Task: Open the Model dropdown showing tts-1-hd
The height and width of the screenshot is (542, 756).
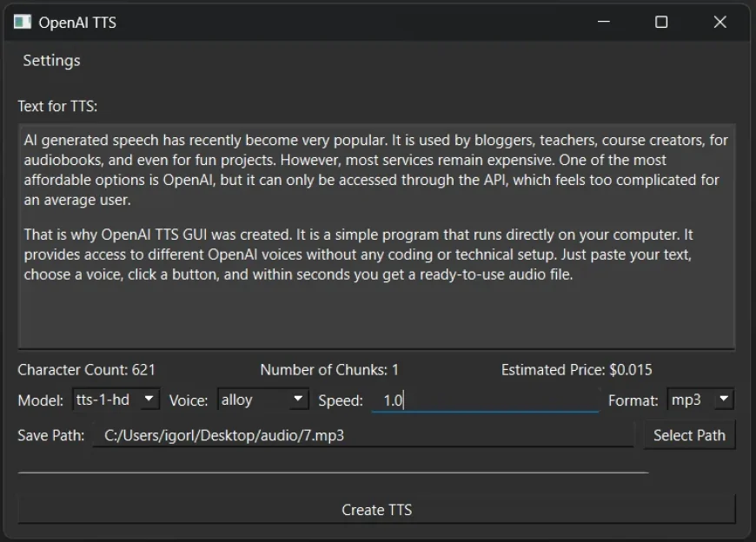Action: pos(116,400)
